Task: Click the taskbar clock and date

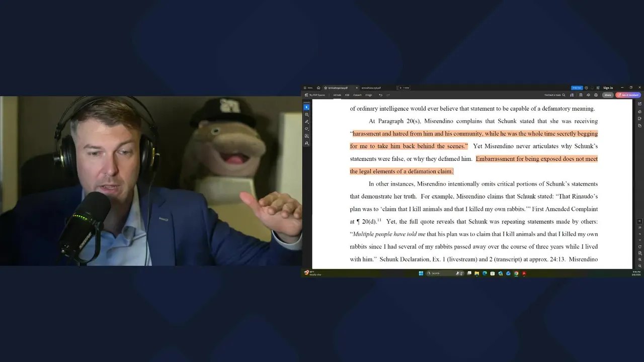Action: pos(636,273)
